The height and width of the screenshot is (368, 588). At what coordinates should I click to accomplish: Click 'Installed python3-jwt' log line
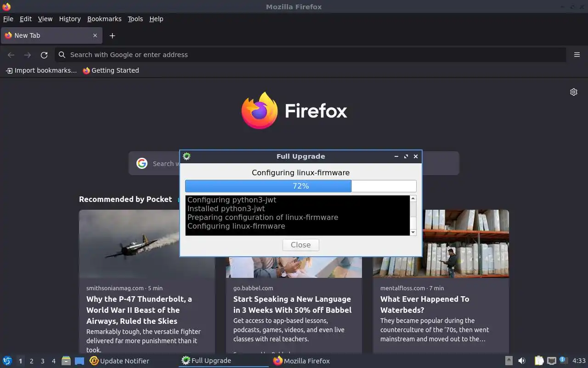[x=226, y=208]
